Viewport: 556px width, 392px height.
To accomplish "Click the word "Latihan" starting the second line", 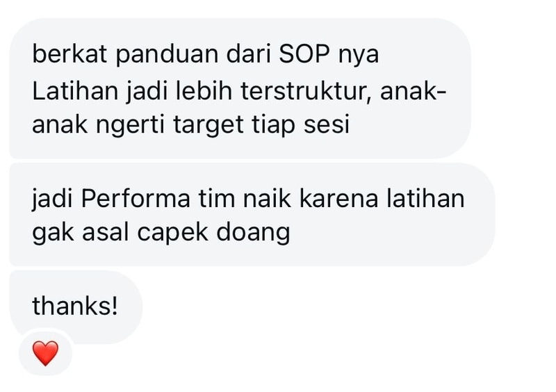I will point(75,90).
